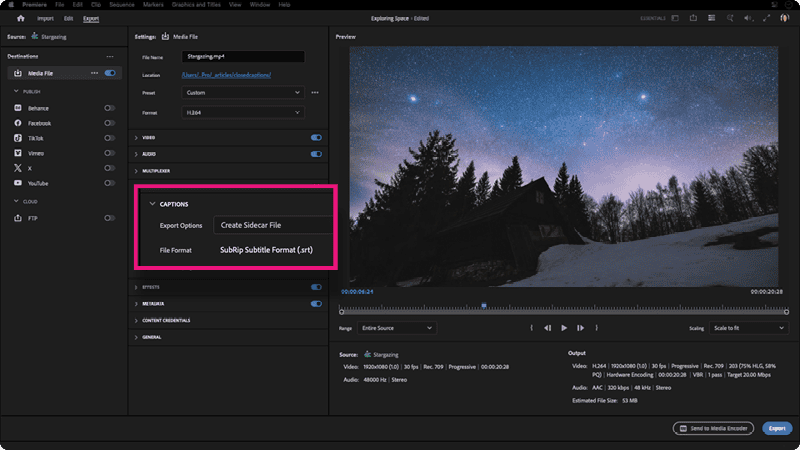This screenshot has height=450, width=800.
Task: Open the Graphics and Titles menu
Action: (196, 5)
